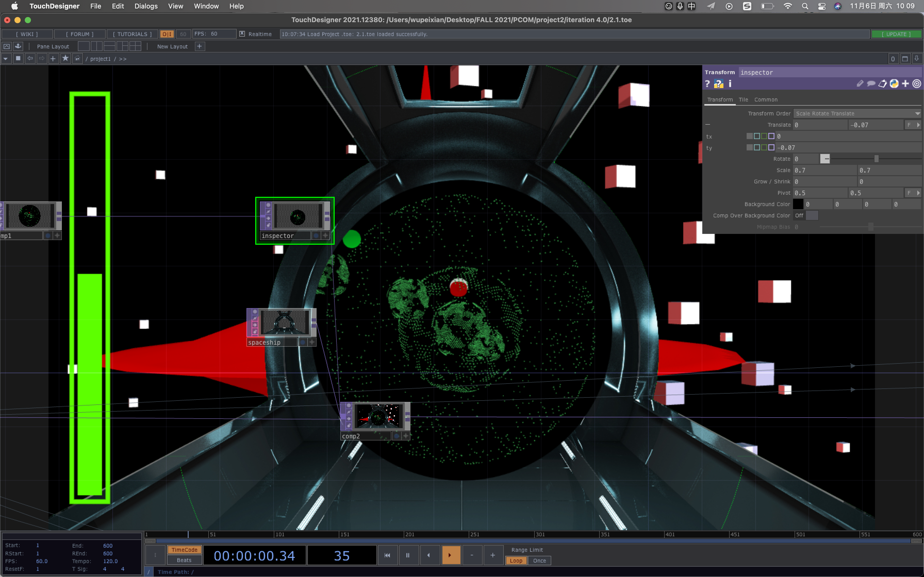Open the TUTORIALS link button
The height and width of the screenshot is (577, 924).
(132, 34)
